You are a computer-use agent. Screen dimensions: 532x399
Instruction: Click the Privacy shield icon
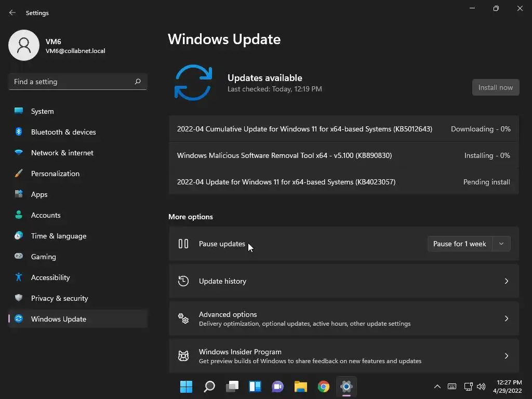[x=19, y=298]
